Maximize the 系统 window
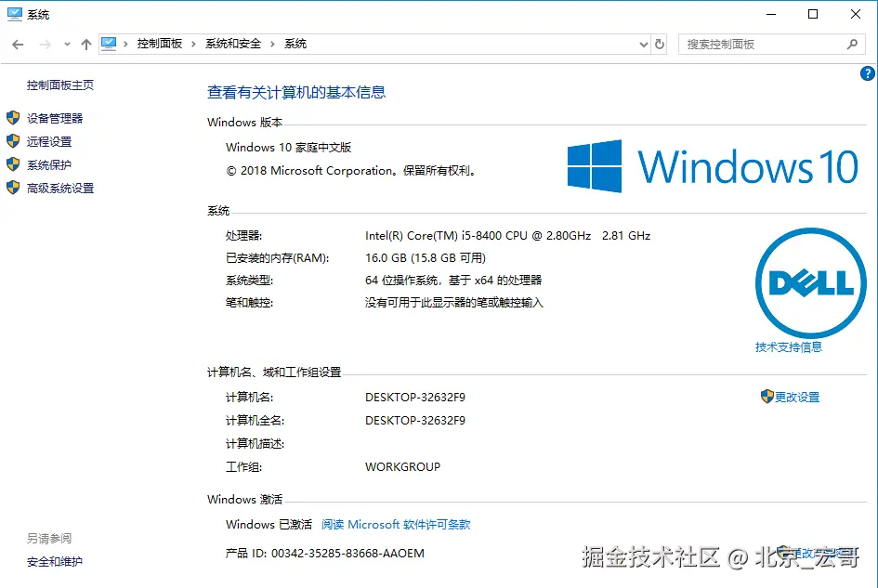 (x=813, y=14)
